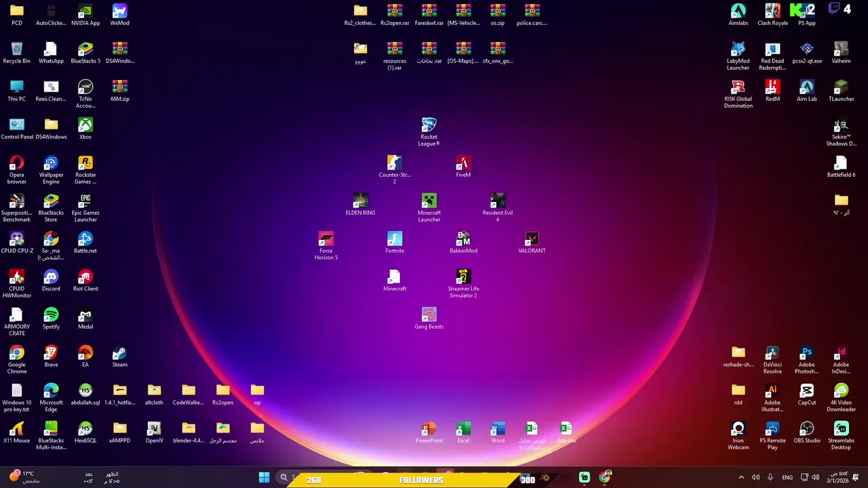Click the Microsoft Edge desktop icon
Screen dimensions: 868x488
click(51, 397)
